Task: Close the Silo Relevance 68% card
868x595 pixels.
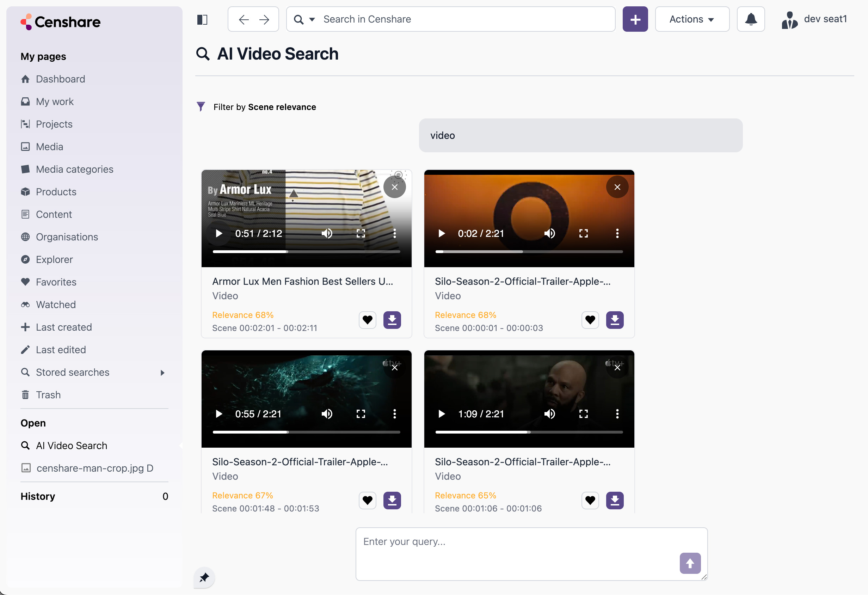Action: point(617,187)
